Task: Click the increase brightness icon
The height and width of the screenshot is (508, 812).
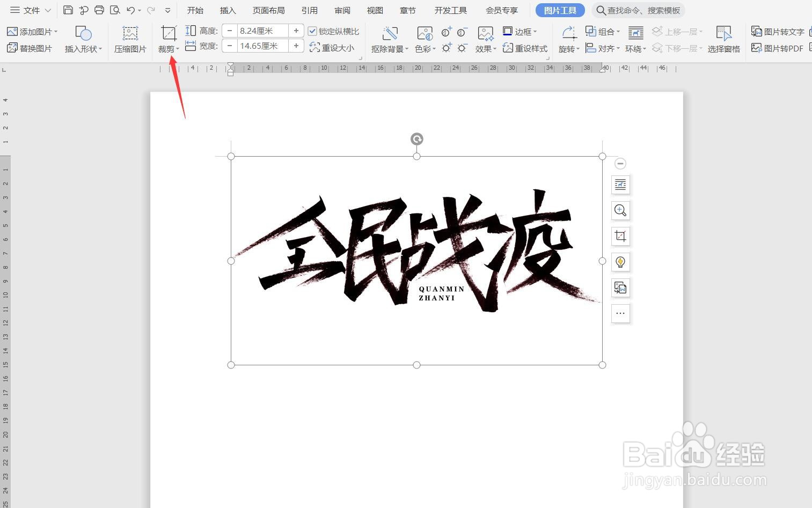Action: 447,48
